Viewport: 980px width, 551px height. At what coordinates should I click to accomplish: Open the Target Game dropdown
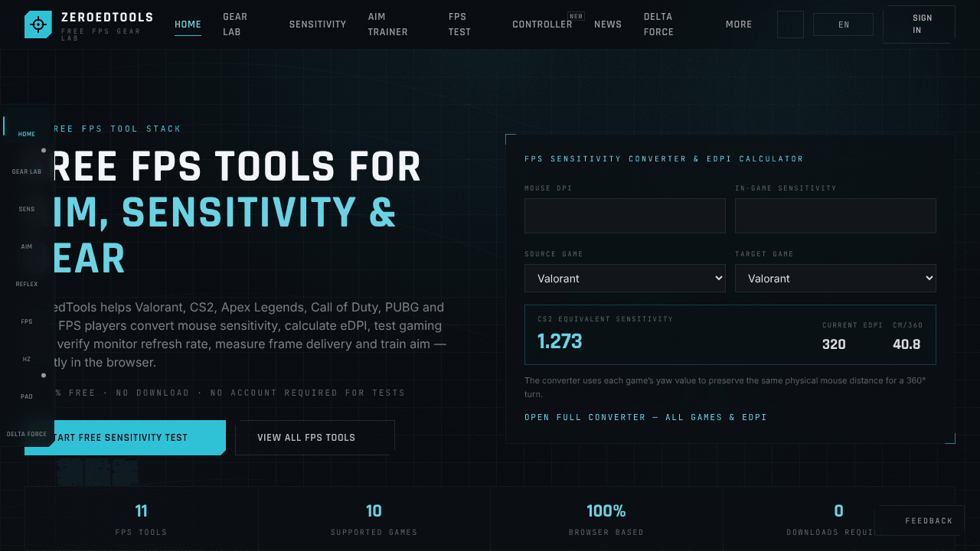click(x=835, y=279)
